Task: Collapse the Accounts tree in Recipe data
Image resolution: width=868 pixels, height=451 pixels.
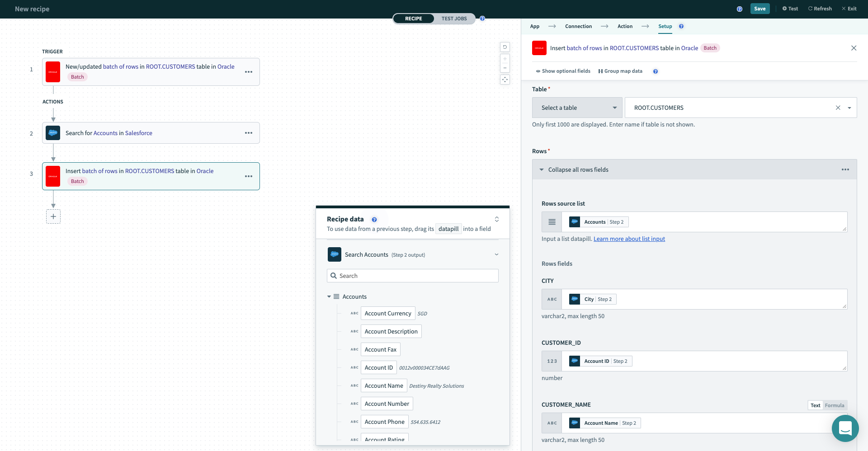Action: pos(329,297)
